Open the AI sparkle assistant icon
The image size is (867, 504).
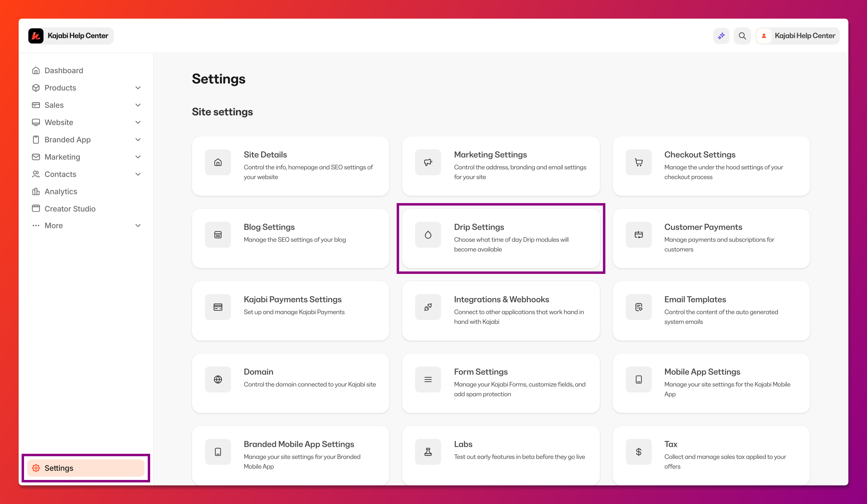pyautogui.click(x=721, y=36)
